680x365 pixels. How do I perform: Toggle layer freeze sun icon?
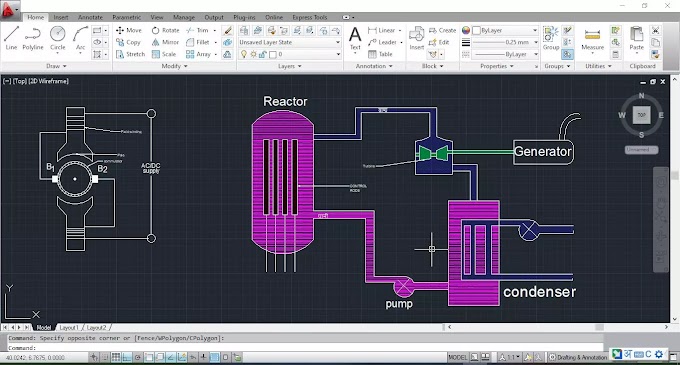(x=253, y=54)
